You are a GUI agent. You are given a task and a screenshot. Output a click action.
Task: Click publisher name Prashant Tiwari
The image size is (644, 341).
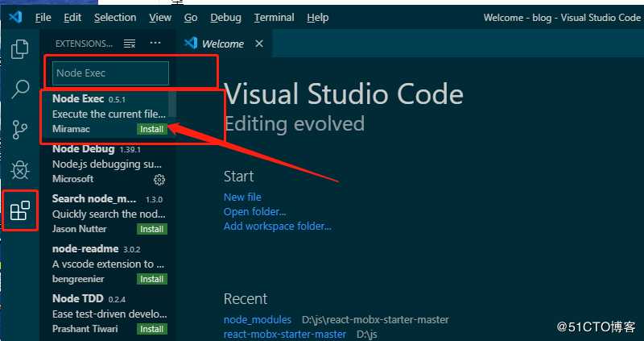85,329
